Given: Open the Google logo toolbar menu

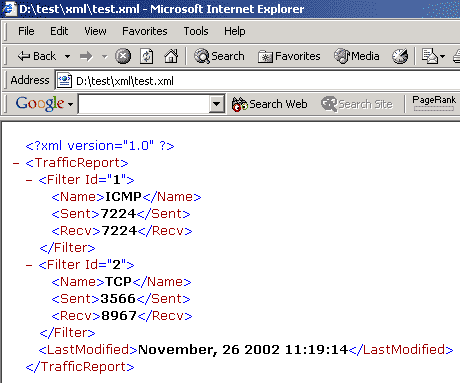Looking at the screenshot, I should coord(44,104).
